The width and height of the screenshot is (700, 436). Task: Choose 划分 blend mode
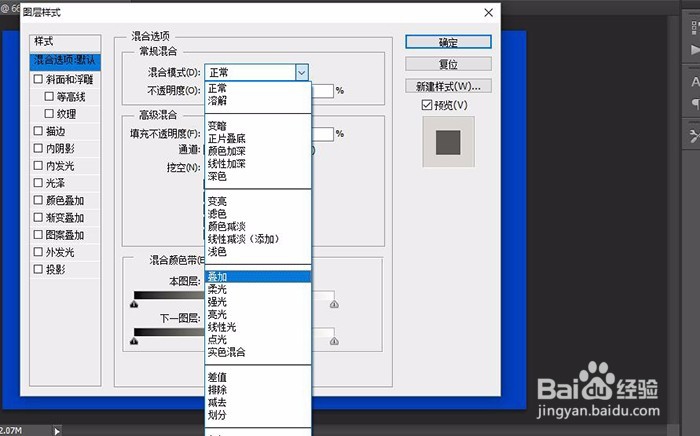(258, 415)
